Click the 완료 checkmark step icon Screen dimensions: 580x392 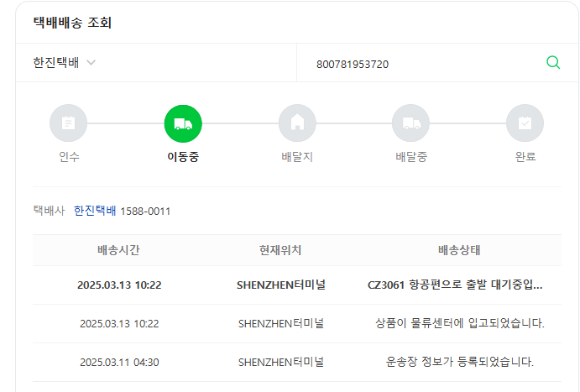pyautogui.click(x=525, y=123)
